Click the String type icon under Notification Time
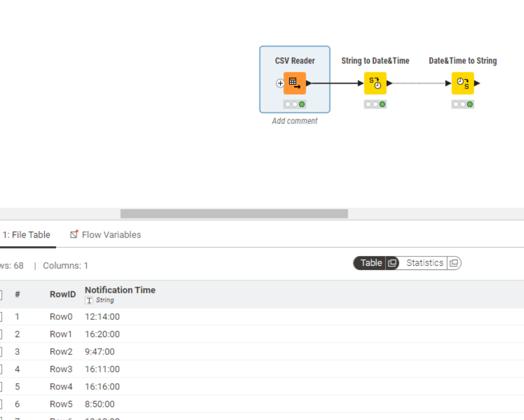This screenshot has width=524, height=420. [x=89, y=300]
